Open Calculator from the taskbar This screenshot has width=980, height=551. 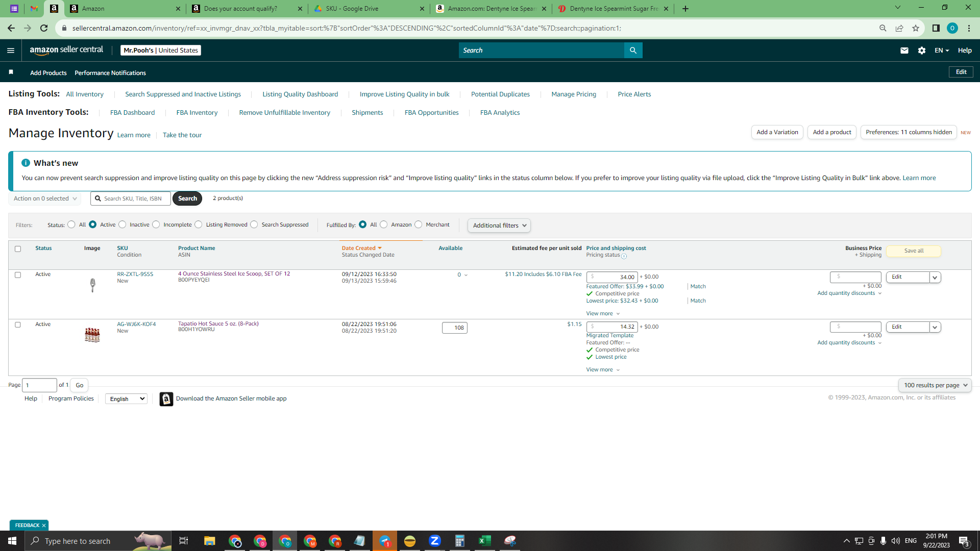[459, 541]
